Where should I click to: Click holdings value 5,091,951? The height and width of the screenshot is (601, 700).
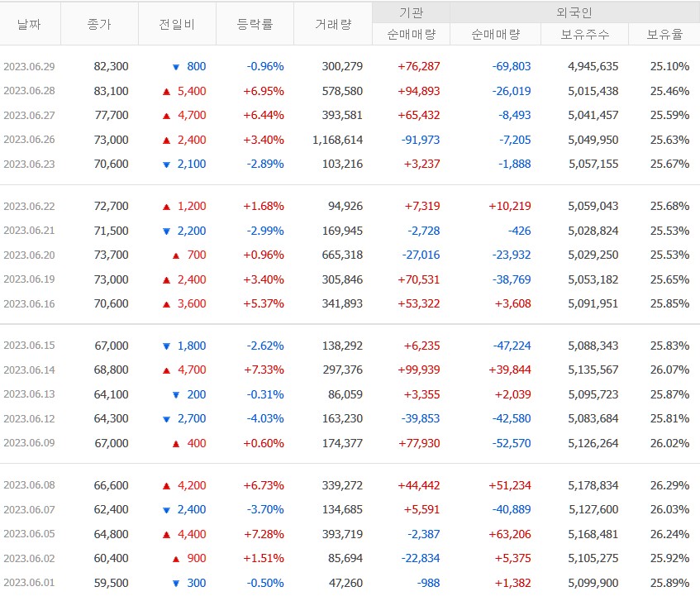[593, 303]
